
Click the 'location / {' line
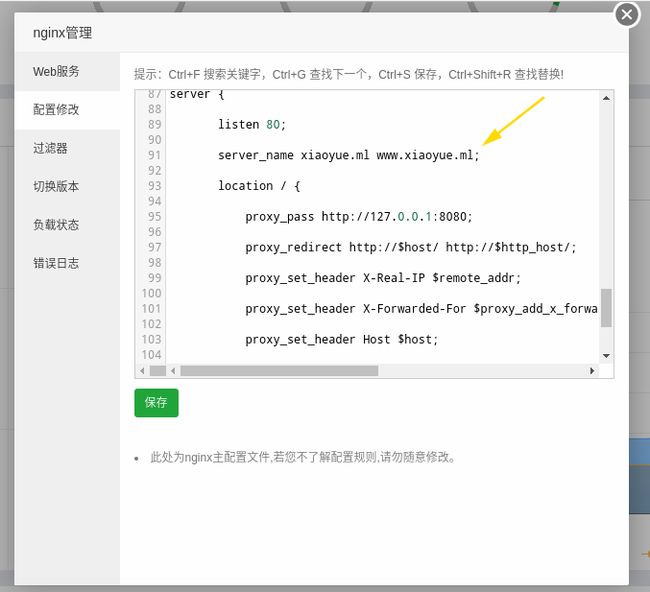tap(259, 186)
